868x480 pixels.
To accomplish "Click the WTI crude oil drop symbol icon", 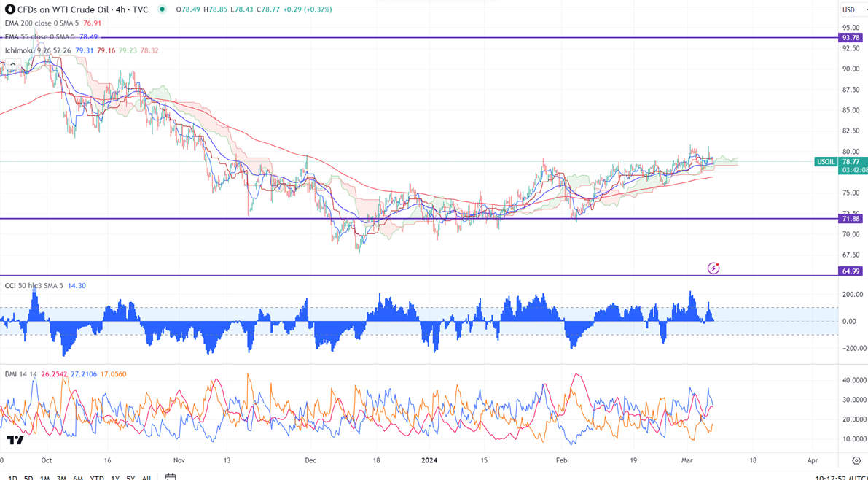I will pos(10,9).
